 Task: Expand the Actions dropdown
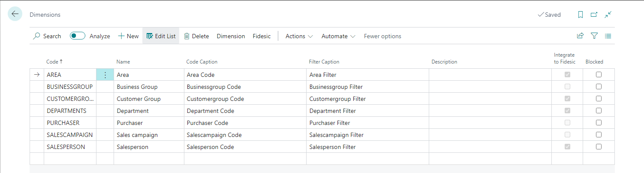pyautogui.click(x=299, y=36)
